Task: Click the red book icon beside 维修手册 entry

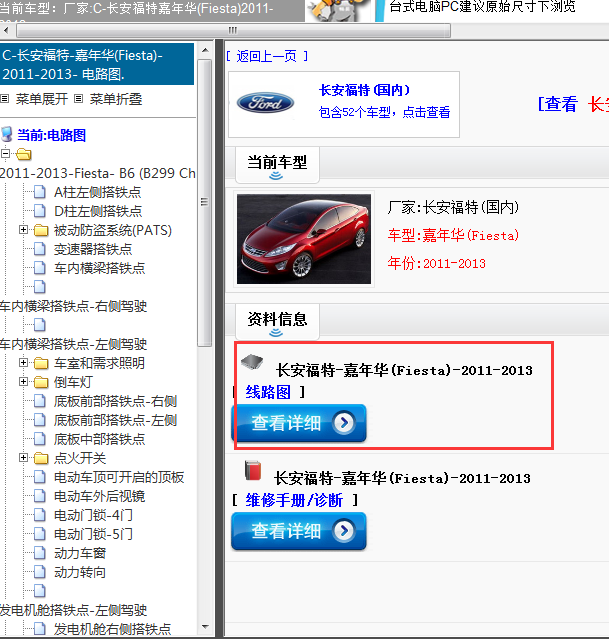Action: 253,471
